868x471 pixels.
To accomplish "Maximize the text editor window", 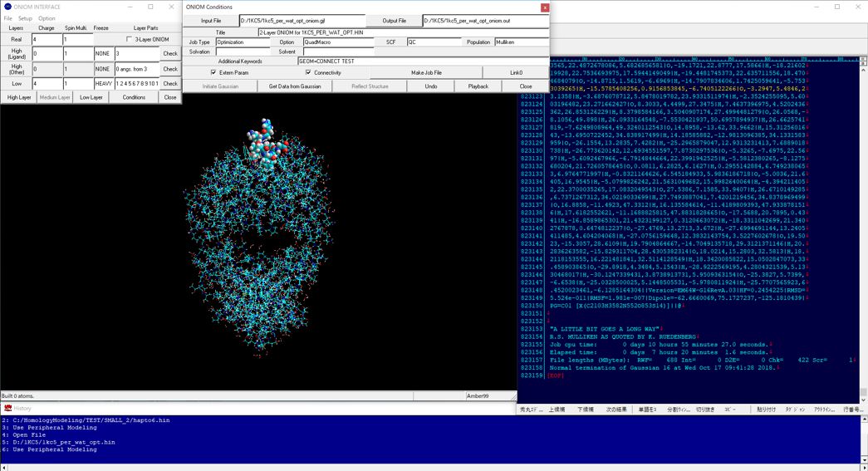I will pyautogui.click(x=837, y=7).
